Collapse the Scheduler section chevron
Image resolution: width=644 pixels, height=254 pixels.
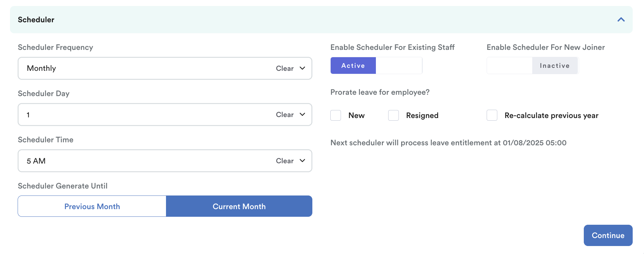click(x=621, y=20)
